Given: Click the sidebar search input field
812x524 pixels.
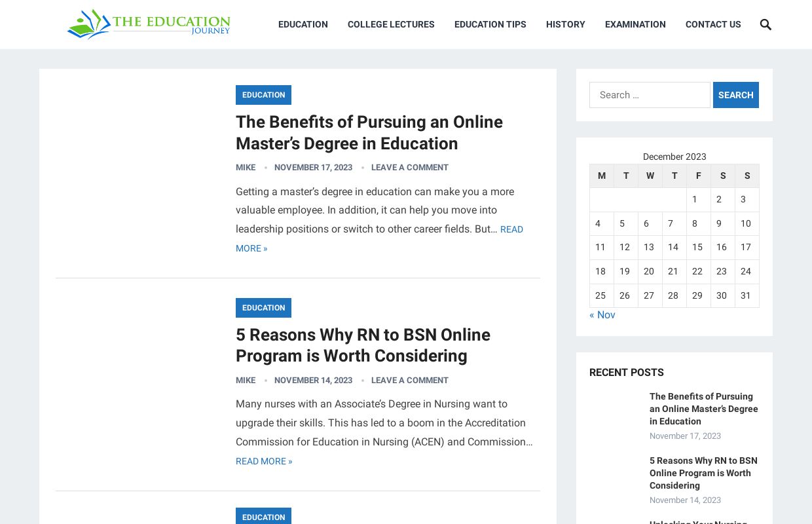Looking at the screenshot, I should 649,95.
